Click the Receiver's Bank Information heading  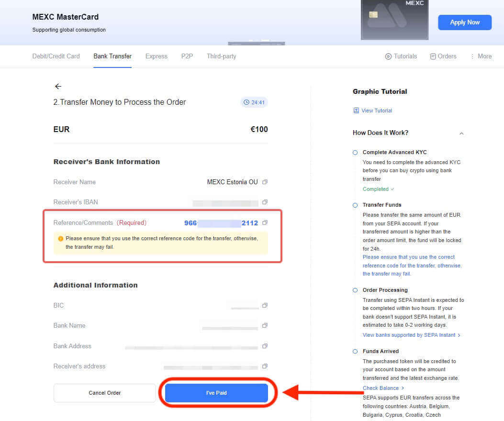pos(106,162)
